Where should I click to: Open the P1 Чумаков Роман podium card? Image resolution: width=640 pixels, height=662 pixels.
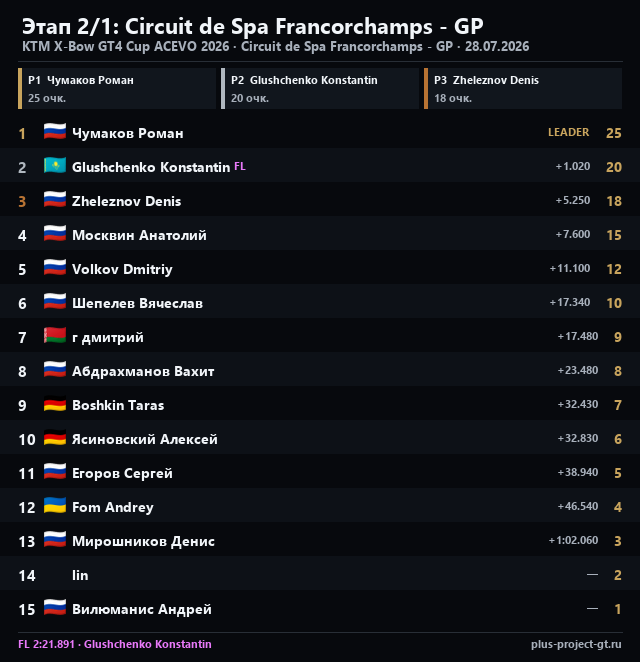[x=117, y=89]
